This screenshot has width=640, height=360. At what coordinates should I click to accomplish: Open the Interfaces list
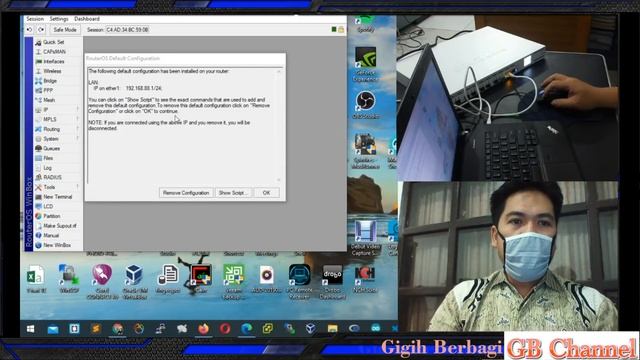pos(53,62)
